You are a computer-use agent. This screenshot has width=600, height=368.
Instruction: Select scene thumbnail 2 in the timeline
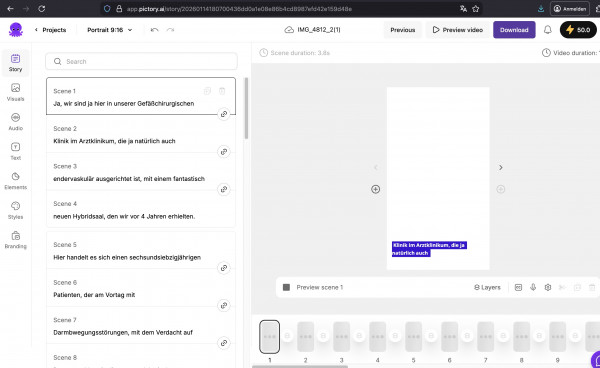(x=305, y=337)
